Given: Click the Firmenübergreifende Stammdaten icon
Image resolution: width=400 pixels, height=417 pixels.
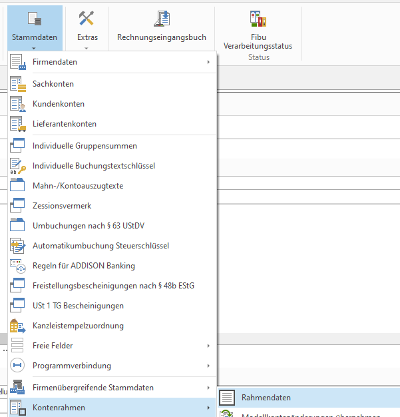Looking at the screenshot, I should (x=18, y=387).
